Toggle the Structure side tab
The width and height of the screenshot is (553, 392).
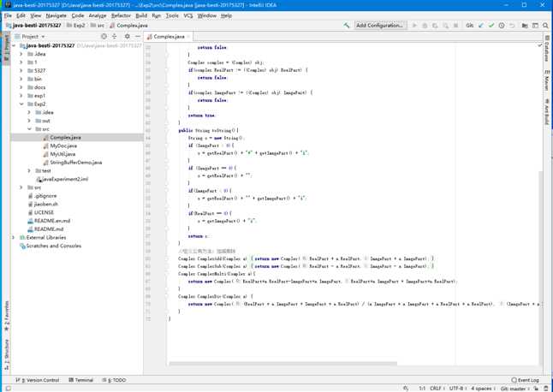click(x=6, y=354)
